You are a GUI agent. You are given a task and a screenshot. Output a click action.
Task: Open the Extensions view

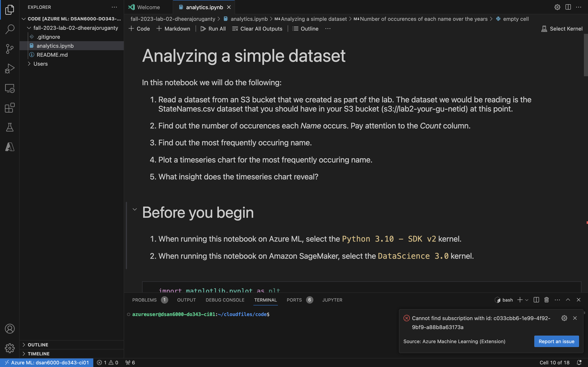[x=10, y=108]
